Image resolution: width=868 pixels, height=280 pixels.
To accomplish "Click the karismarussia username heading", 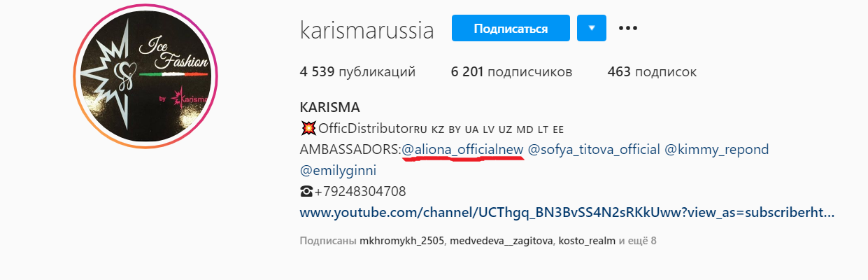I will click(x=367, y=30).
